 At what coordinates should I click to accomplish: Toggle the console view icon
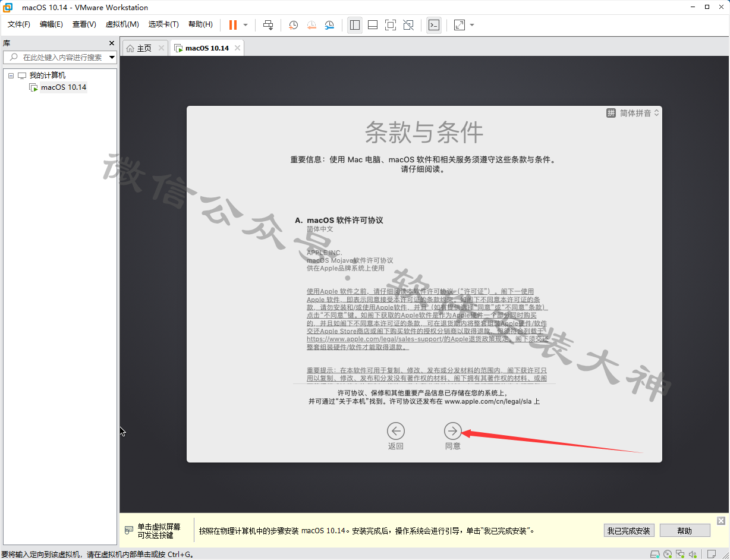point(434,25)
